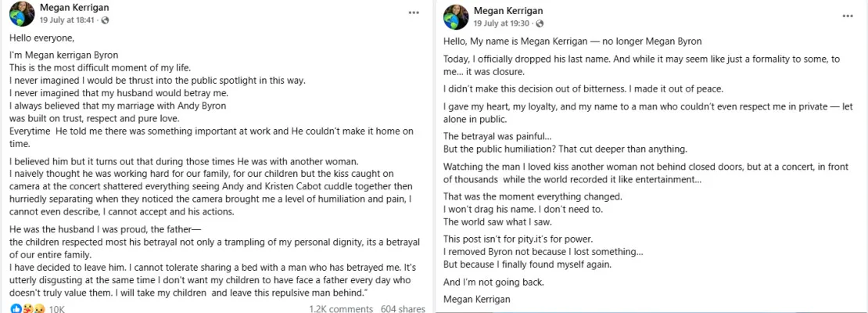This screenshot has width=868, height=313.
Task: Click the 'Hello everyone,' post text
Action: 43,37
